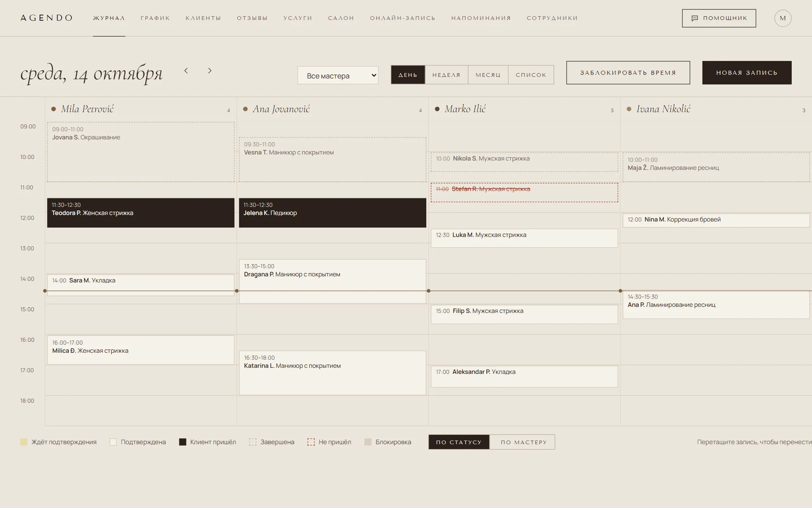Viewport: 812px width, 508px height.
Task: Open Stefan R. no-show appointment
Action: tap(525, 193)
